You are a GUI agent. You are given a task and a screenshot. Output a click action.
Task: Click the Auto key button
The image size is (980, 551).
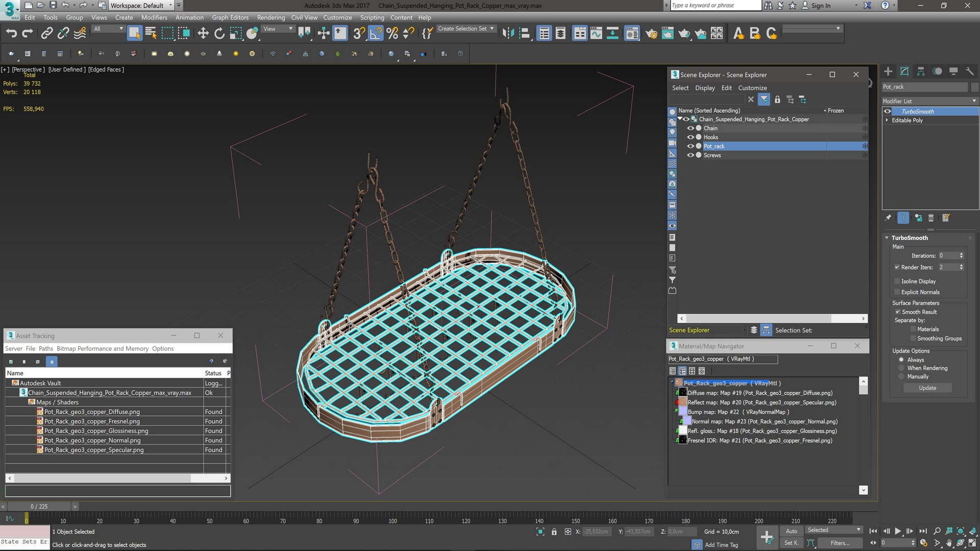click(x=791, y=531)
